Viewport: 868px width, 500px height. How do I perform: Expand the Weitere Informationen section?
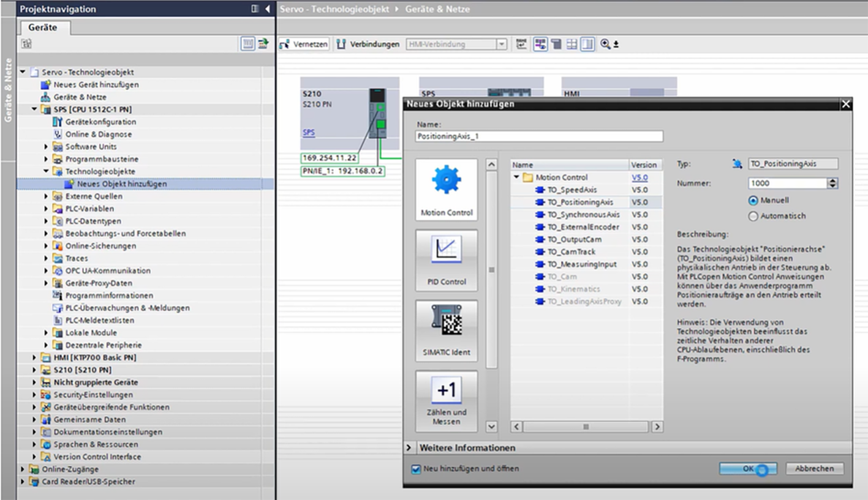click(x=409, y=448)
